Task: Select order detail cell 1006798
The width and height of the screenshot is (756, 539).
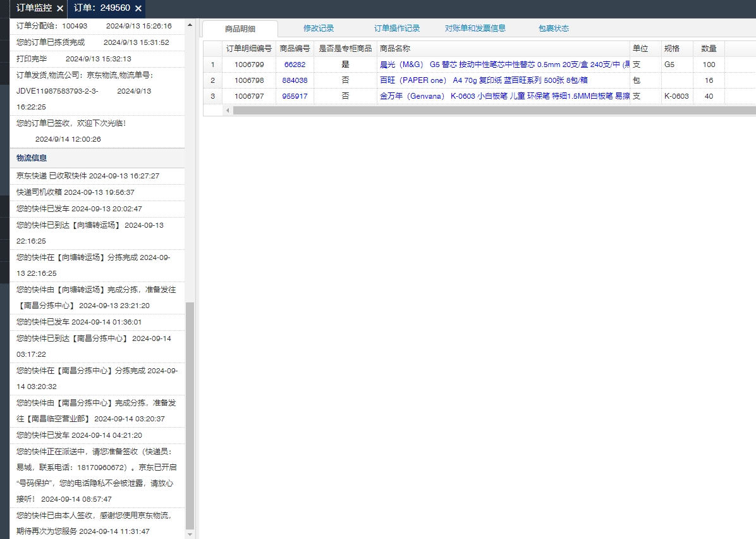Action: click(x=249, y=80)
